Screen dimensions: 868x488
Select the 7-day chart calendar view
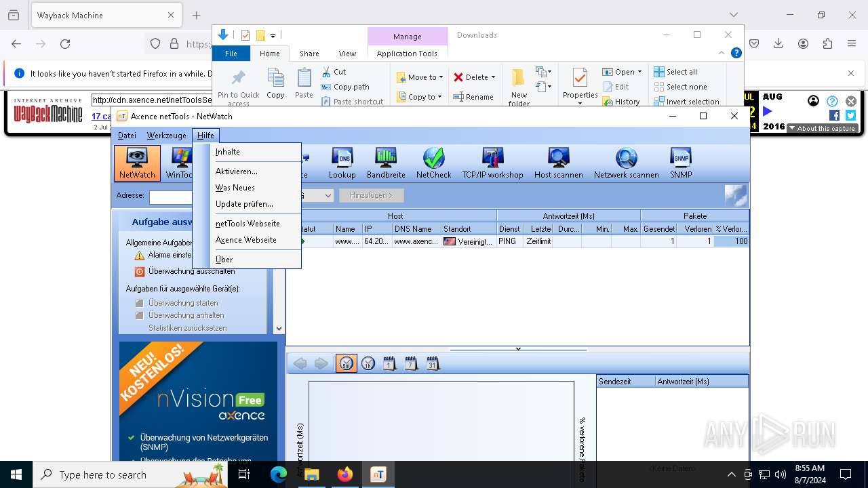(411, 364)
